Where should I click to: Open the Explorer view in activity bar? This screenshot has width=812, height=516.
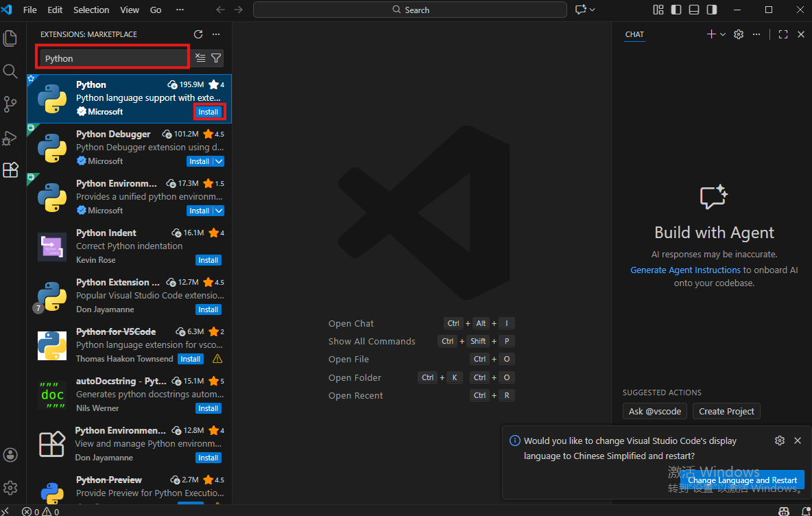10,38
